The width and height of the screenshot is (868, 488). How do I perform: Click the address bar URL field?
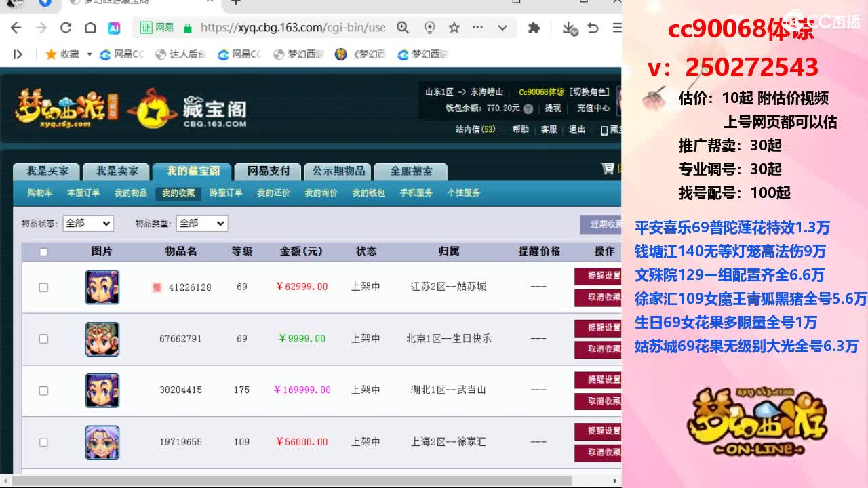(x=293, y=28)
